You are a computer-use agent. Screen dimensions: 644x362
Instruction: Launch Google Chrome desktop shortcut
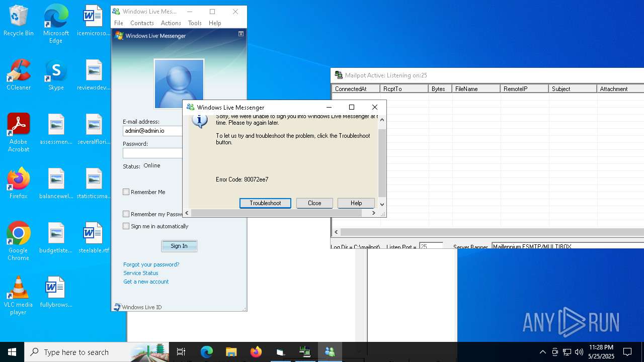pos(19,241)
